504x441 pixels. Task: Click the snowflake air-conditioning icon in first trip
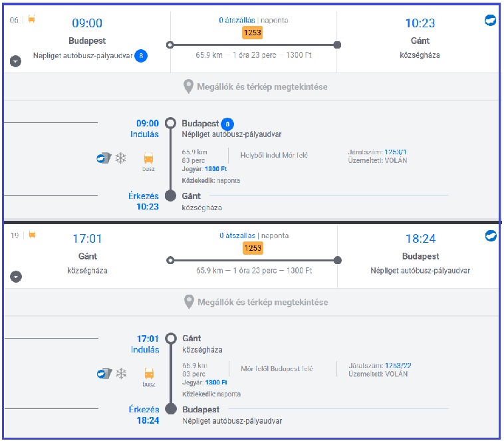pyautogui.click(x=121, y=158)
